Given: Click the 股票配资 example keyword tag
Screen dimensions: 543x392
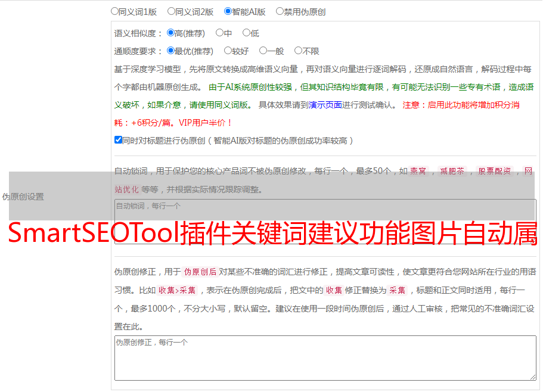Looking at the screenshot, I should [494, 171].
